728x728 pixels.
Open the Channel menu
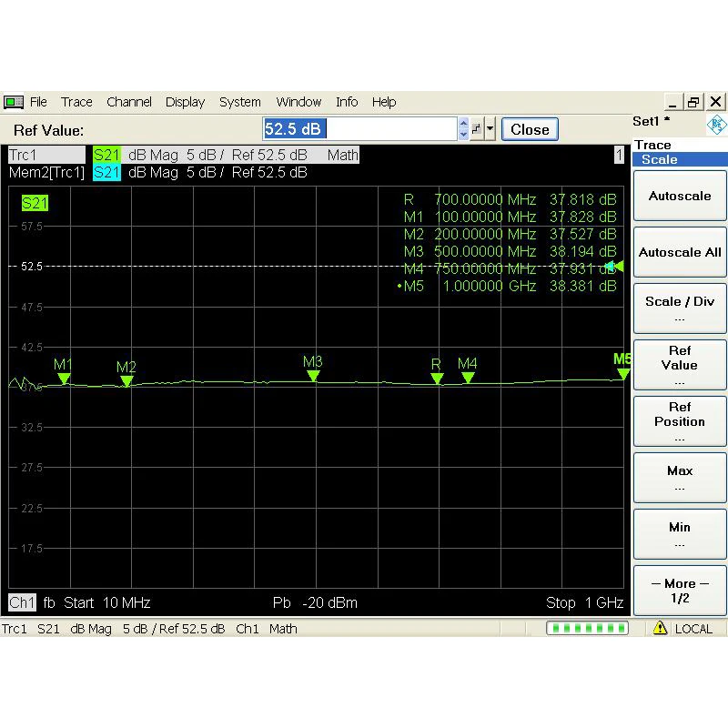click(128, 102)
